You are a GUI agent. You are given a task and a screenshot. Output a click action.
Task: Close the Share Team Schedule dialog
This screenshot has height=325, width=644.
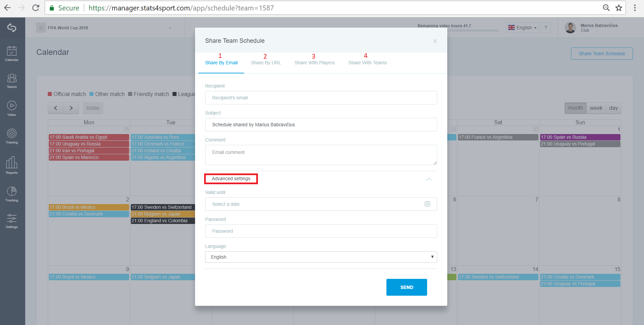(435, 41)
